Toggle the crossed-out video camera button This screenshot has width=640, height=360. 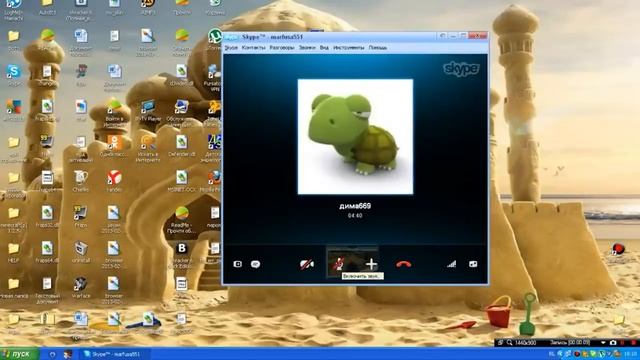click(307, 264)
